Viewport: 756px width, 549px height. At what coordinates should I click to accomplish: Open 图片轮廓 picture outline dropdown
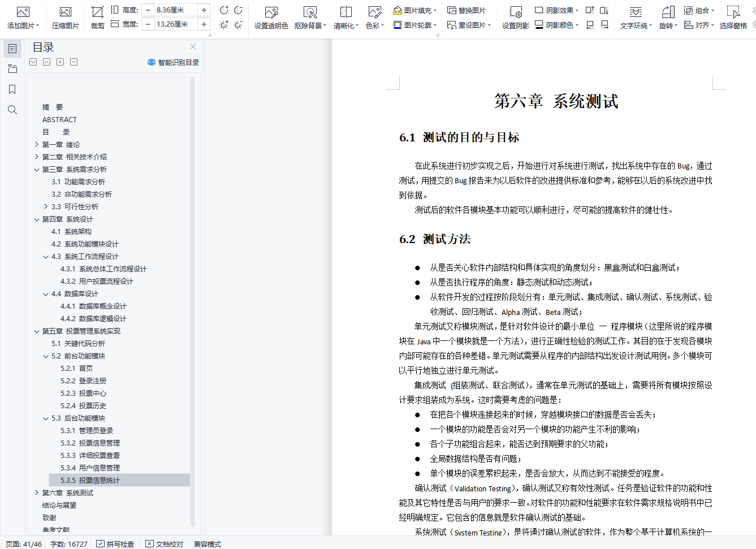coord(415,25)
